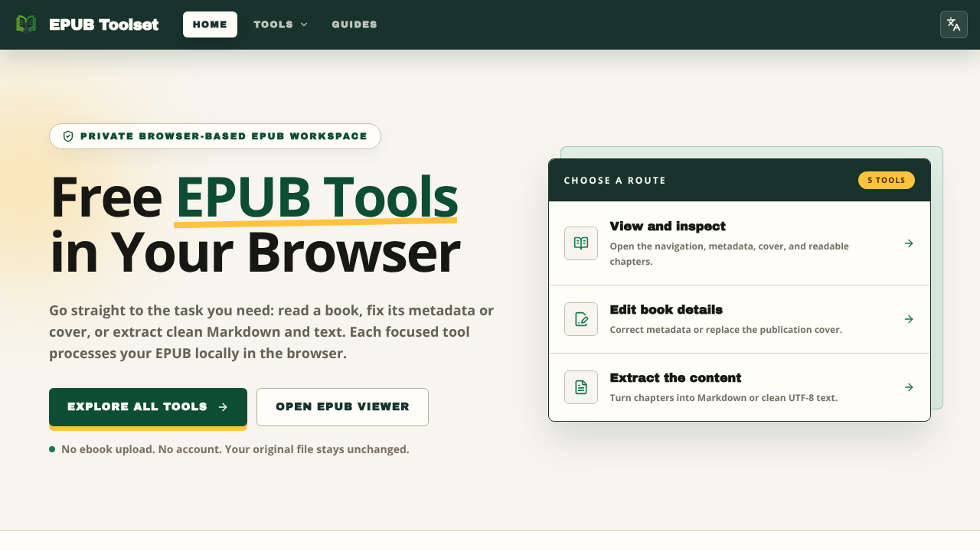Click the Private Browser-Based EPUB Workspace badge
Image resolution: width=980 pixels, height=551 pixels.
coord(215,136)
